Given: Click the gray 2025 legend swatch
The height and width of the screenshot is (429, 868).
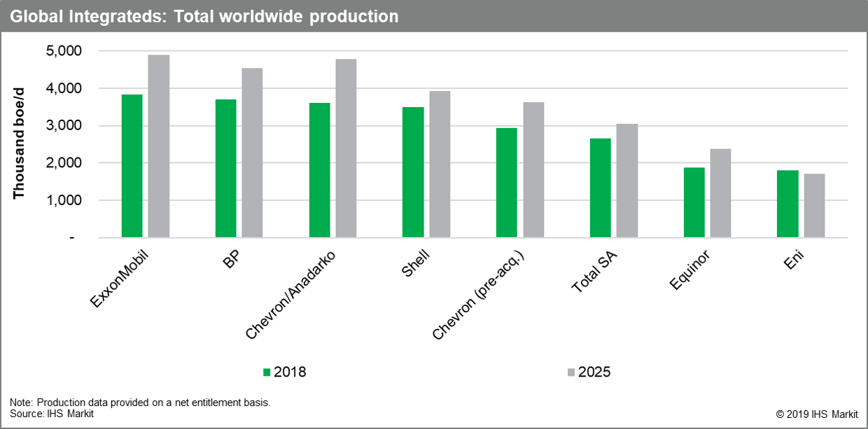Looking at the screenshot, I should [x=570, y=372].
